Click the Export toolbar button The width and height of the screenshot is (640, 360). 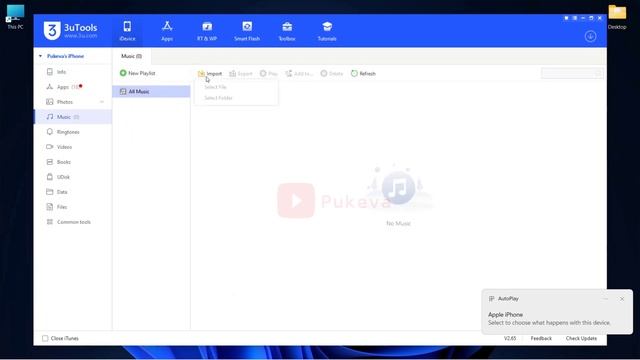pyautogui.click(x=241, y=73)
